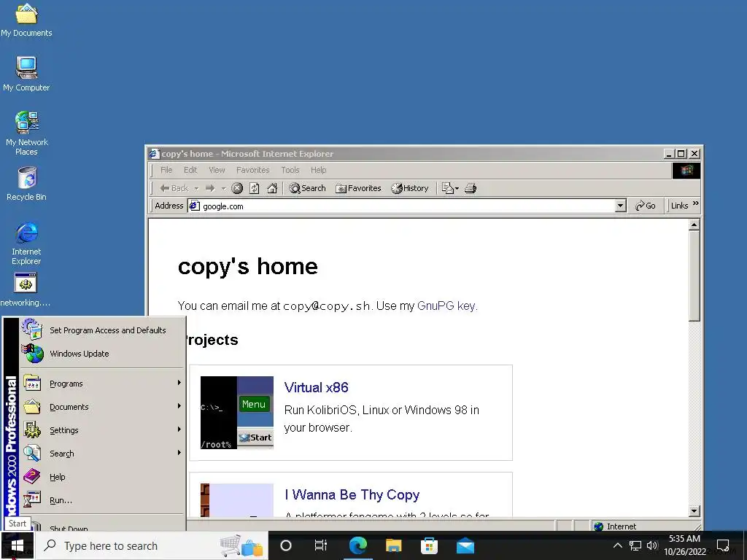
Task: Click the Virtual x86 thumbnail image
Action: 237,413
